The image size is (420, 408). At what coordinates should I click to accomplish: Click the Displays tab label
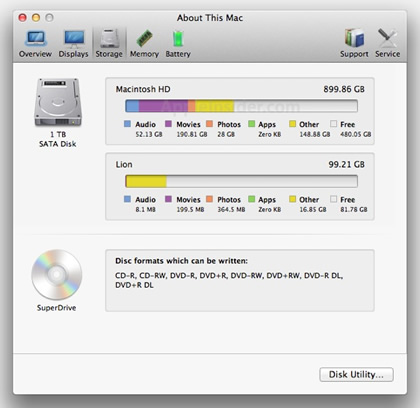(x=74, y=54)
